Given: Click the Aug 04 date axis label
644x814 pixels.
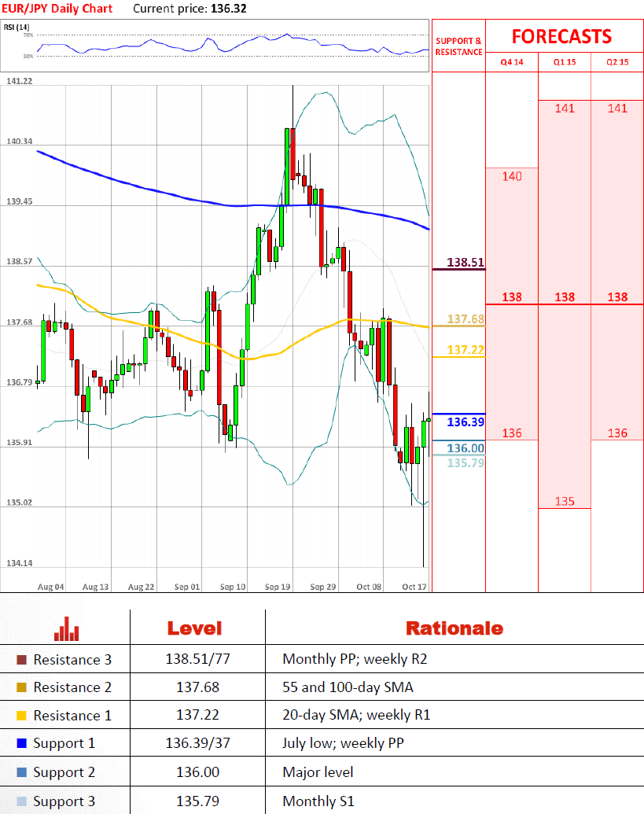Looking at the screenshot, I should (x=51, y=587).
